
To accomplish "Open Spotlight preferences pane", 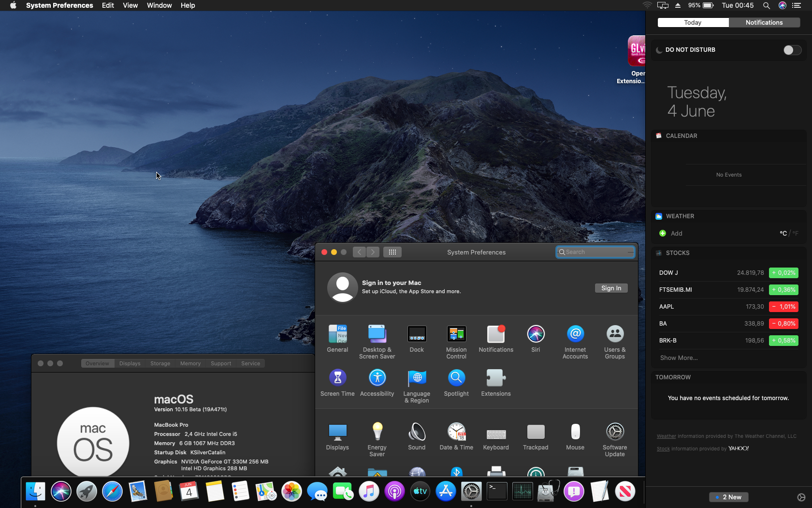I will (456, 382).
